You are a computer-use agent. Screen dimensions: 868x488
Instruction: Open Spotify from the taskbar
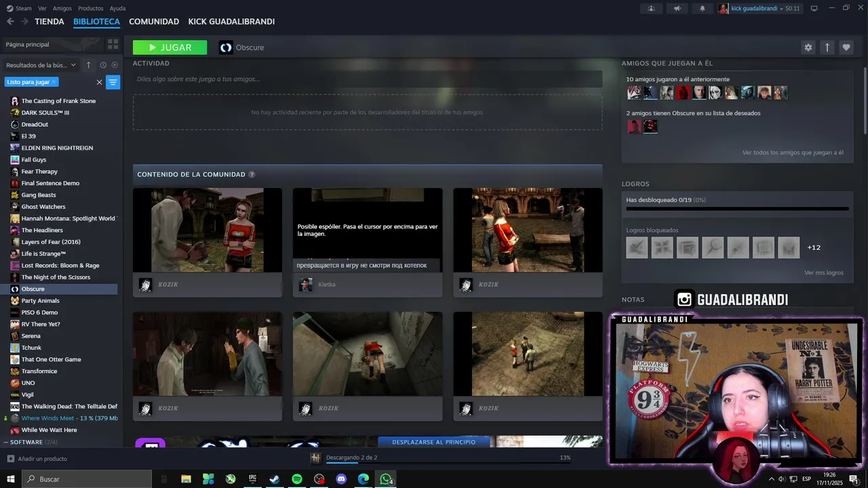coord(297,479)
